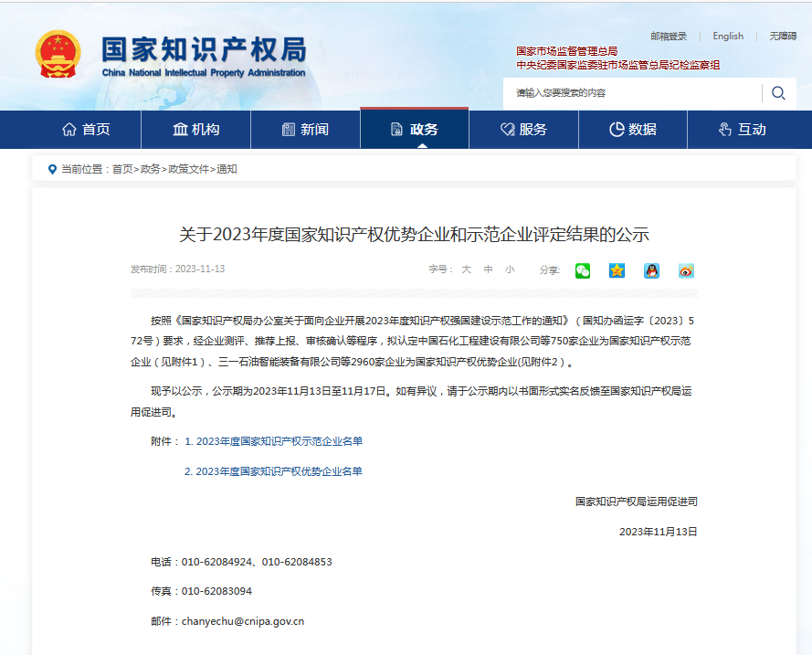Viewport: 812px width, 655px height.
Task: Open the 数据 navigation tab
Action: pyautogui.click(x=633, y=130)
